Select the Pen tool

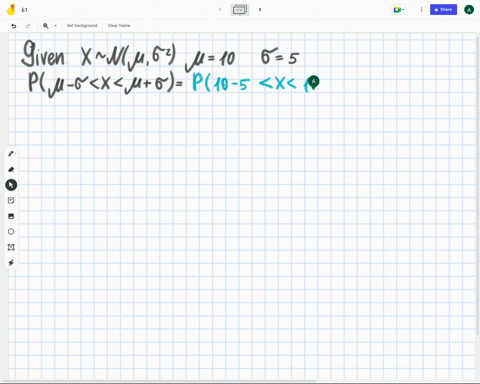[11, 154]
